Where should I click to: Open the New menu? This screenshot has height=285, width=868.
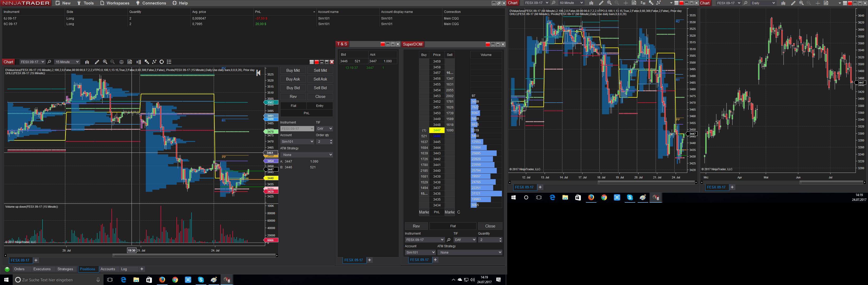point(63,3)
